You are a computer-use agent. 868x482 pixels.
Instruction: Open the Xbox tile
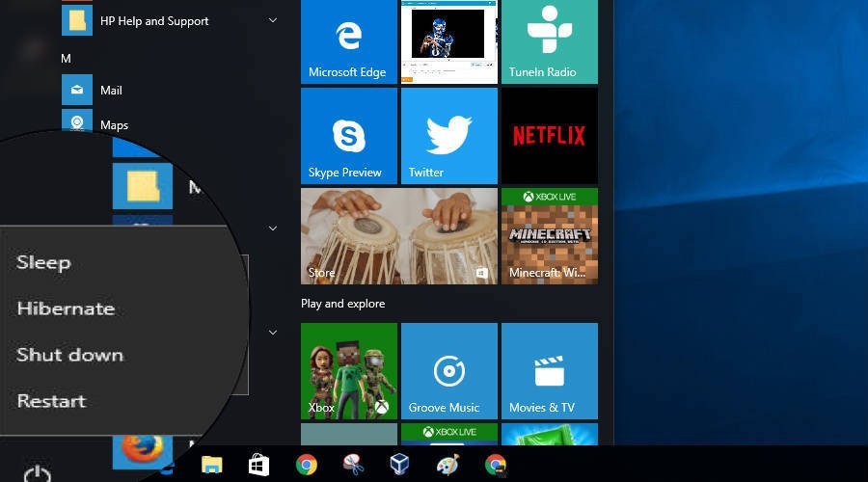(x=348, y=371)
